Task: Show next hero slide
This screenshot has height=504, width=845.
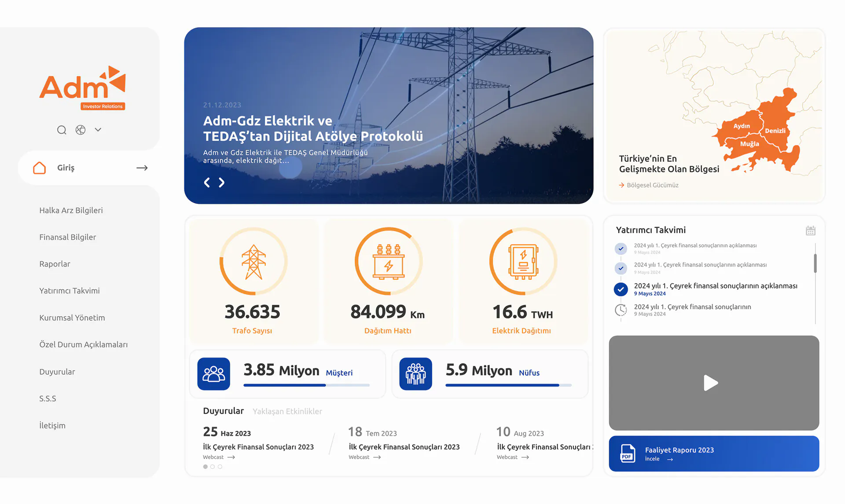Action: pyautogui.click(x=221, y=183)
